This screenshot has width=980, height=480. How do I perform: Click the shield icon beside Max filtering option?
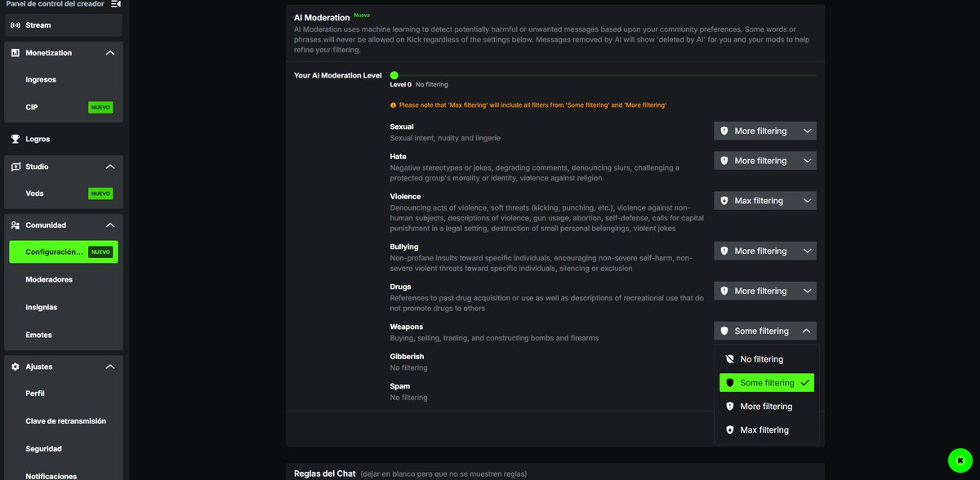730,430
